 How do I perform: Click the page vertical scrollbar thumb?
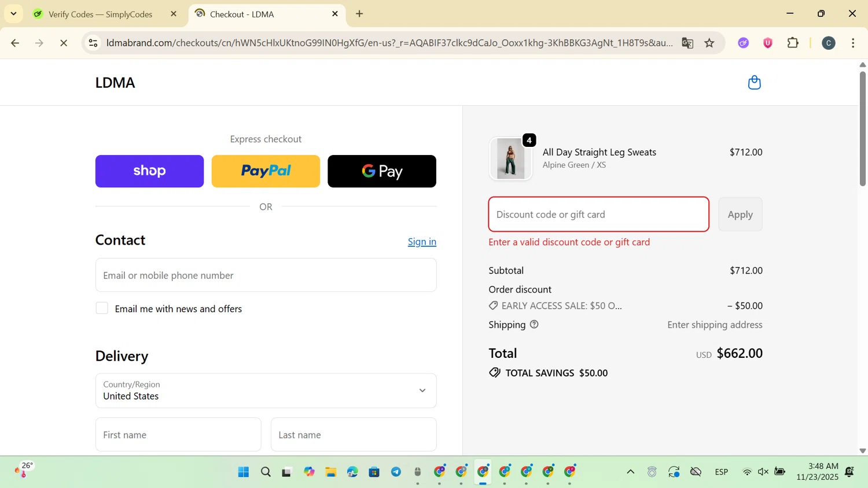[x=862, y=128]
